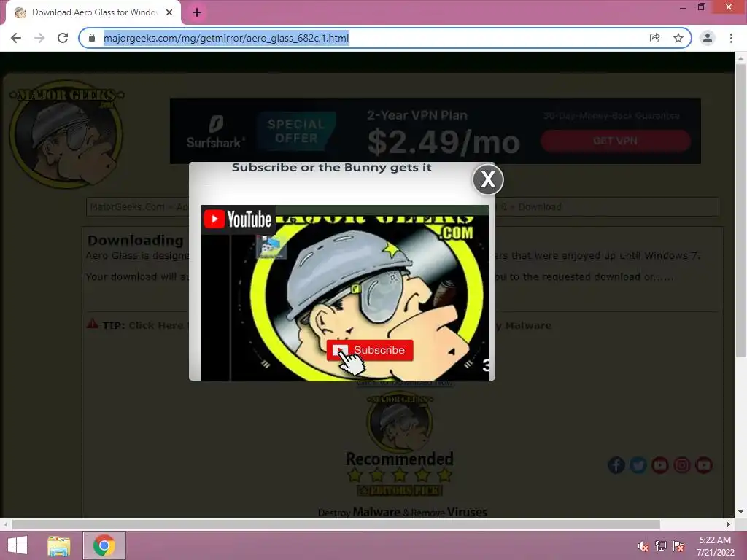Viewport: 747px width, 560px height.
Task: Select the Download Aero Glass browser tab
Action: [x=93, y=13]
